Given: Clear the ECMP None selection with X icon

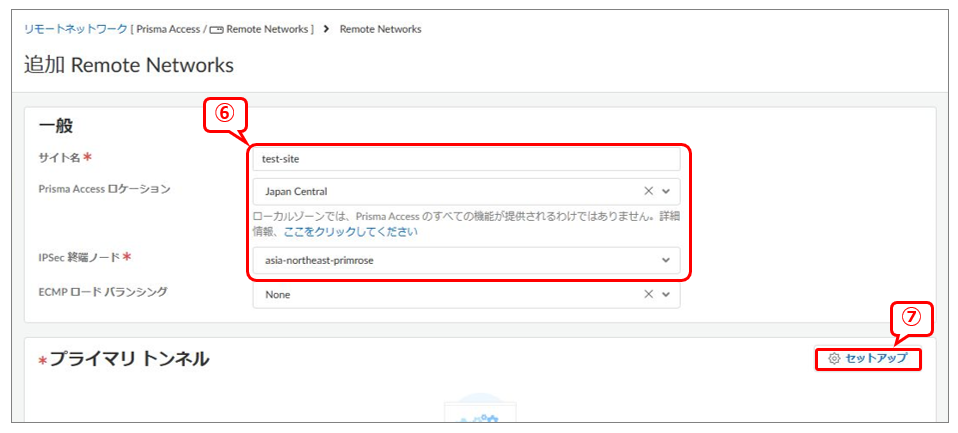Looking at the screenshot, I should click(x=648, y=295).
